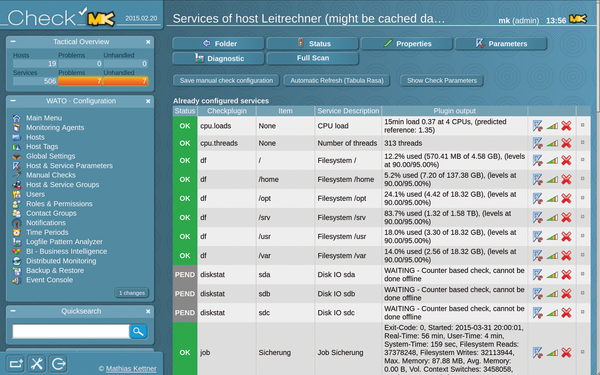Toggle the small box for Filesystem /opt row
Screen dimensions: 600x375
coord(582,198)
